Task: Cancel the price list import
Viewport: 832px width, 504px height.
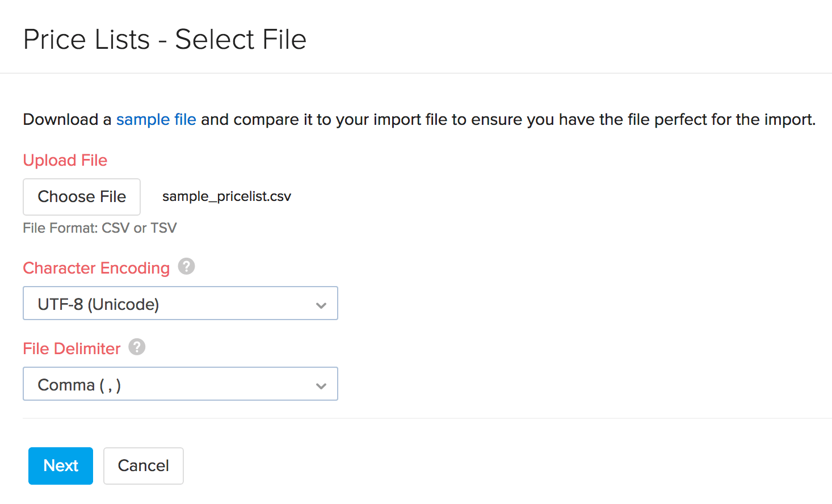Action: tap(143, 465)
